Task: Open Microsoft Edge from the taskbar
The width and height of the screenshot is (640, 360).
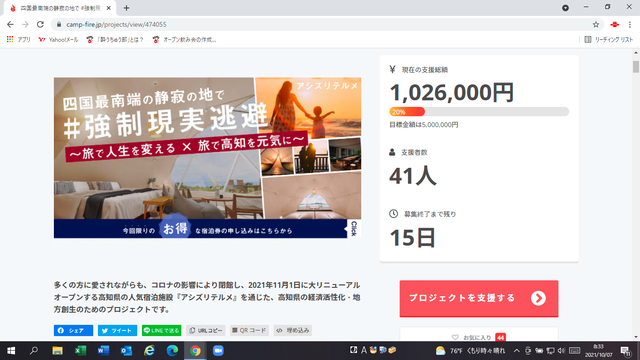Action: pos(172,351)
